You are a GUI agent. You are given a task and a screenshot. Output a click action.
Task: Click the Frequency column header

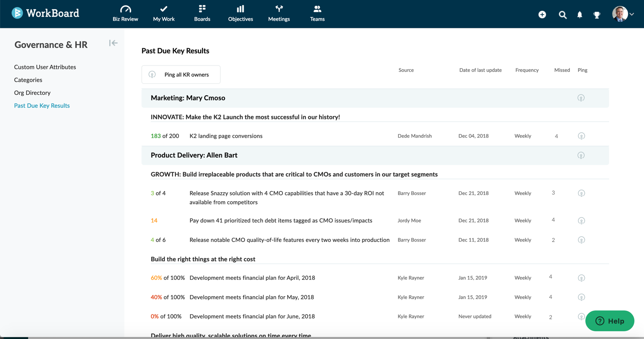527,70
